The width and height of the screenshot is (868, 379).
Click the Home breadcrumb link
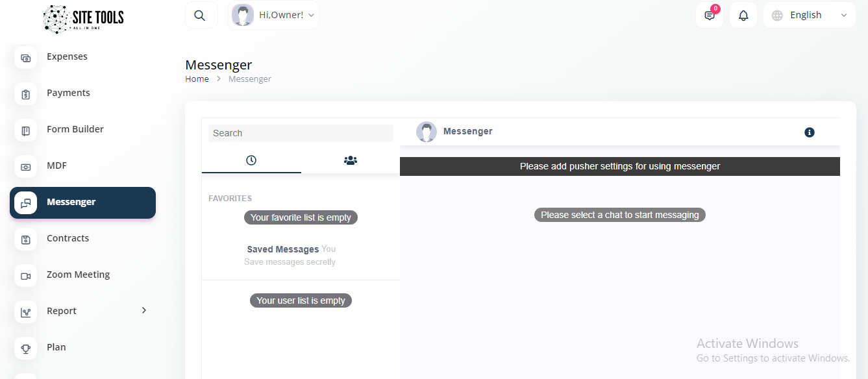click(197, 79)
